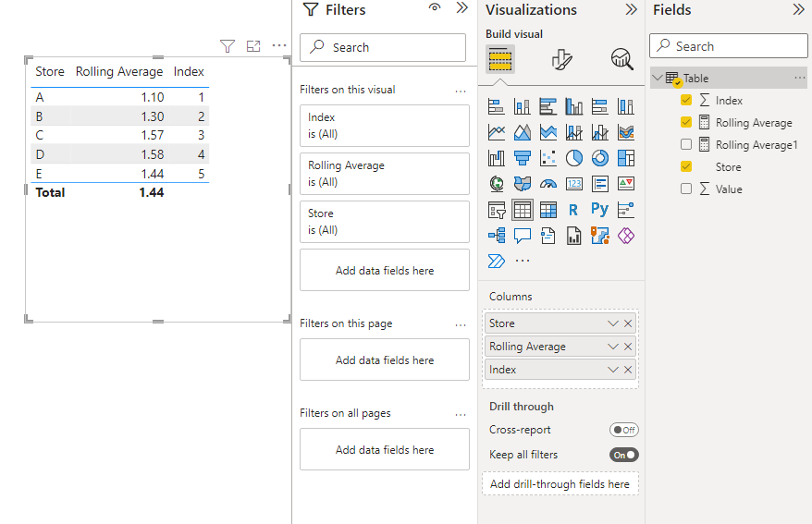812x524 pixels.
Task: Open more options menu above the table visual
Action: (x=279, y=45)
